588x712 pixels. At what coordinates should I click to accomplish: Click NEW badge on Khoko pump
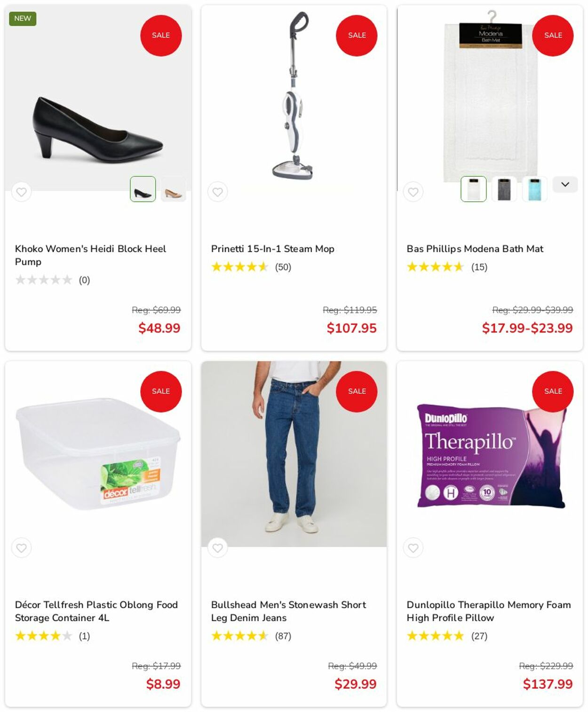23,18
